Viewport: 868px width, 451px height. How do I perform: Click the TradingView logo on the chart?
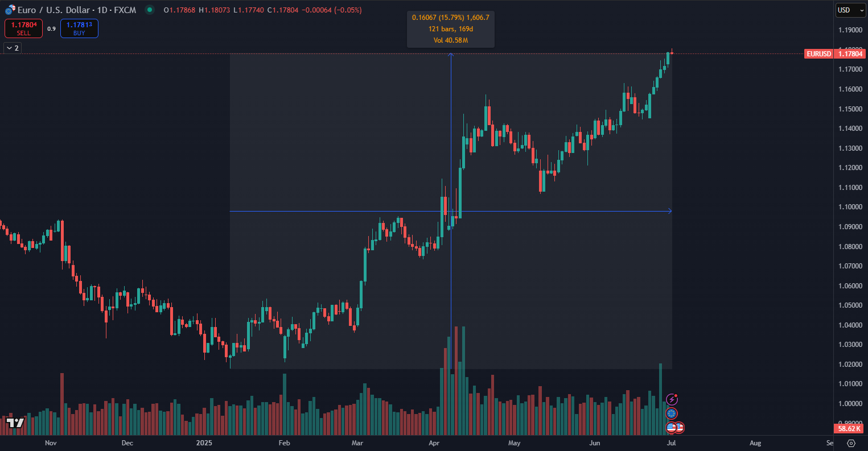(15, 423)
